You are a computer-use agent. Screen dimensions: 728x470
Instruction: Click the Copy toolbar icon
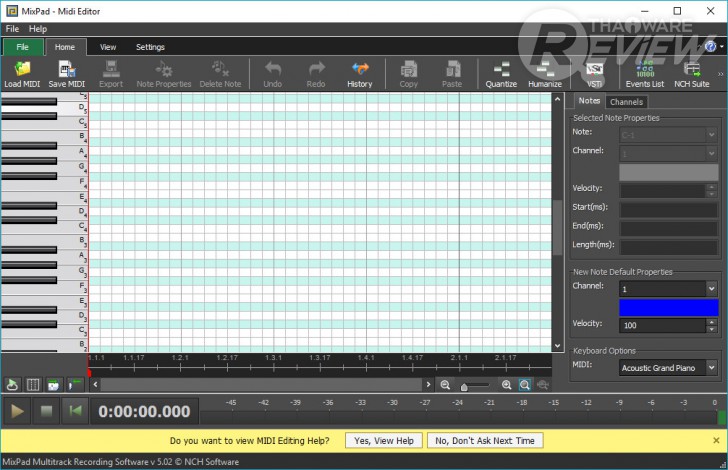click(x=409, y=74)
